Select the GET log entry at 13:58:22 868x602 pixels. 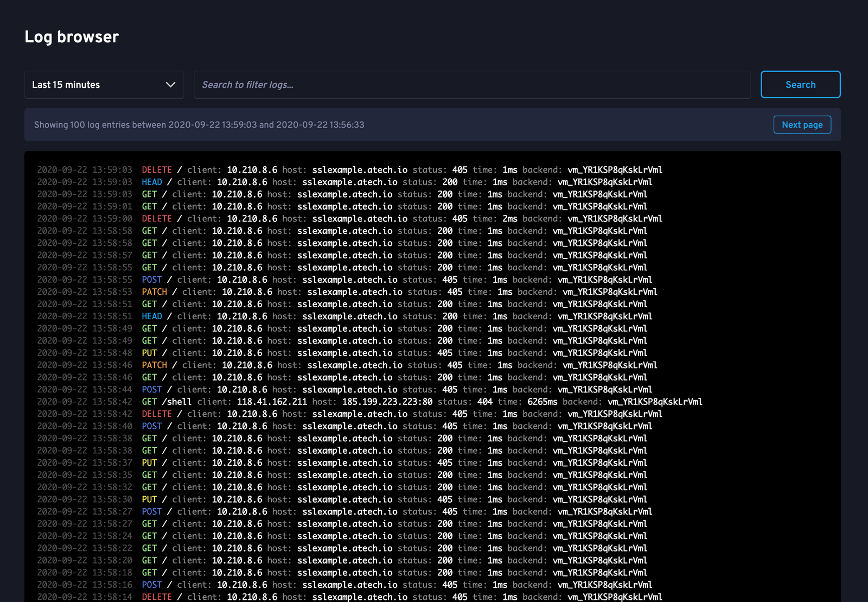click(x=342, y=548)
